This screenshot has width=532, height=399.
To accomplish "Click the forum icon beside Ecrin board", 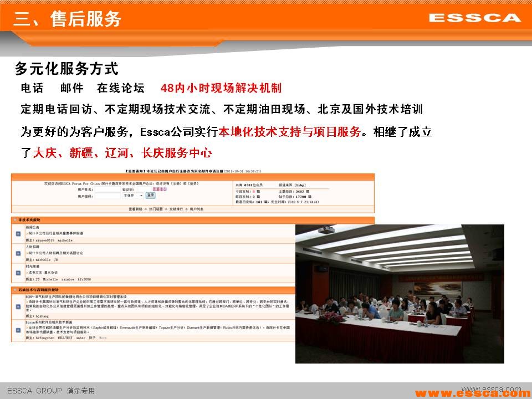I will 18,330.
